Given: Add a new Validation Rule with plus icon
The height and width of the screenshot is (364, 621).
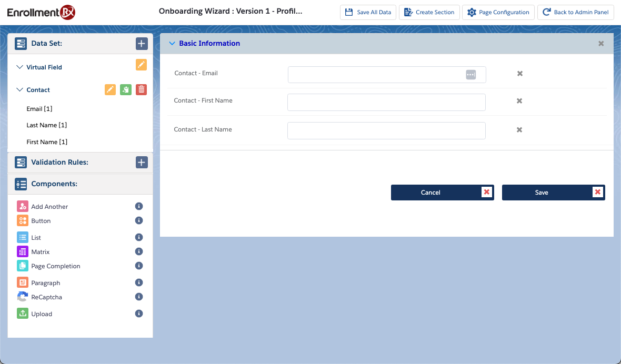Looking at the screenshot, I should point(142,163).
